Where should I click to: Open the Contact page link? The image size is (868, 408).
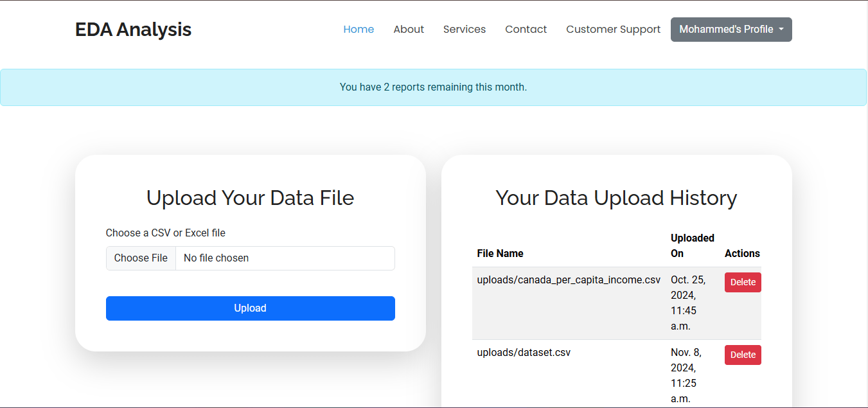tap(526, 30)
